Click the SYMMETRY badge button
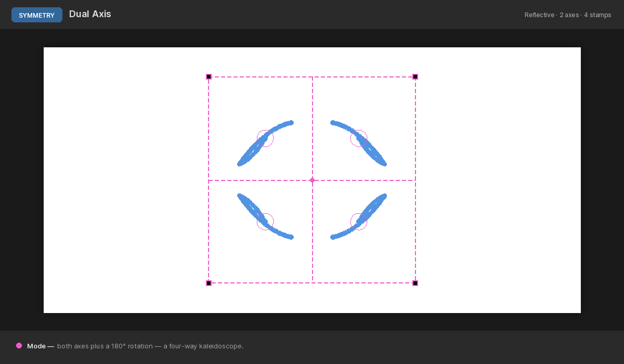This screenshot has width=624, height=364. [x=37, y=15]
